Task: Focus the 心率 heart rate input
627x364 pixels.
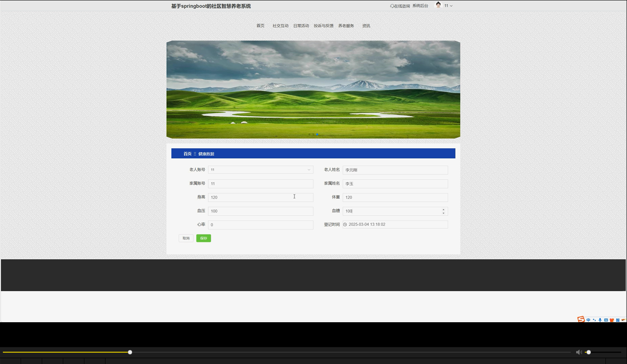Action: 261,225
